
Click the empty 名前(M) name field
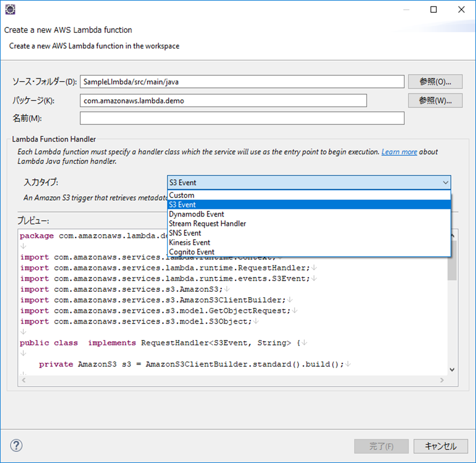[x=242, y=118]
